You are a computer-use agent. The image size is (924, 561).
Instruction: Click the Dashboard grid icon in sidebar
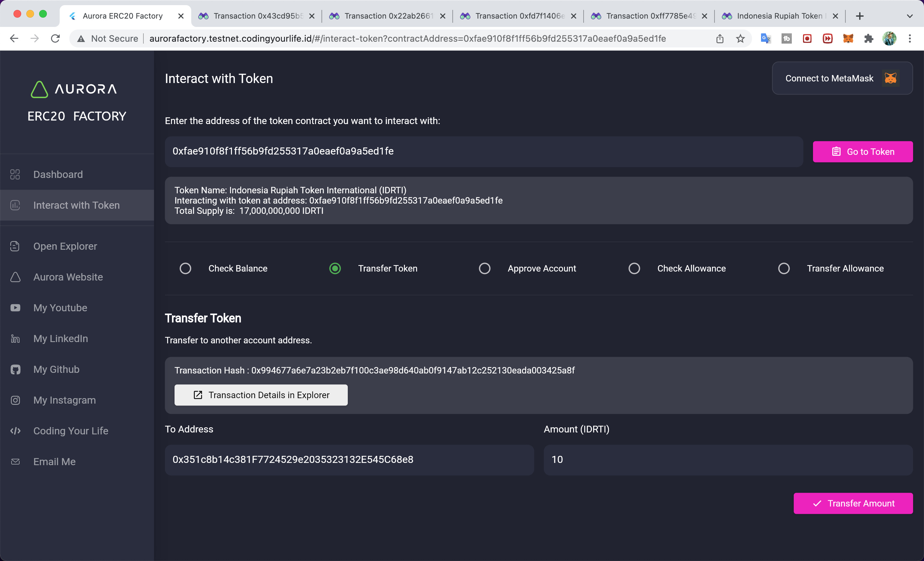pos(15,175)
